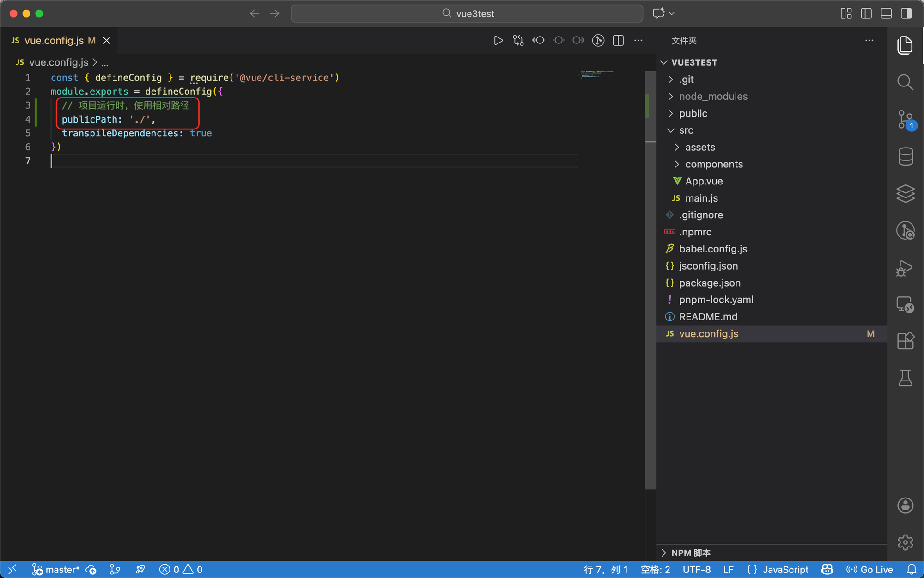Click the notifications bell in status bar

pos(912,569)
